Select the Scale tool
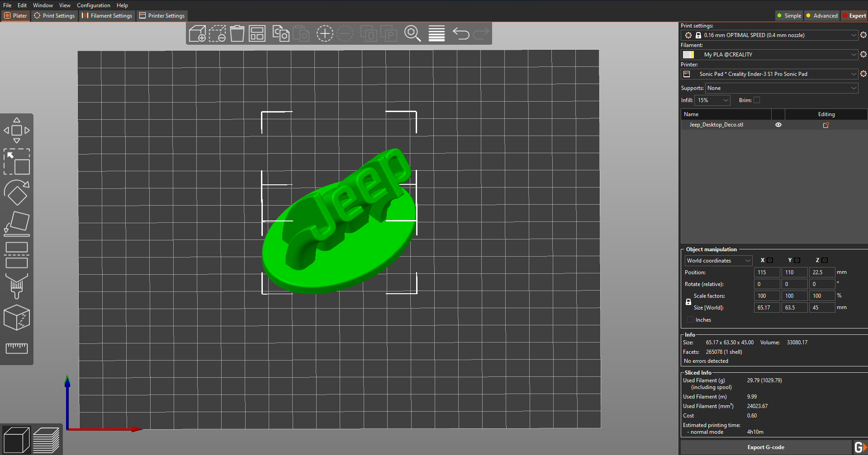The width and height of the screenshot is (868, 455). tap(17, 162)
